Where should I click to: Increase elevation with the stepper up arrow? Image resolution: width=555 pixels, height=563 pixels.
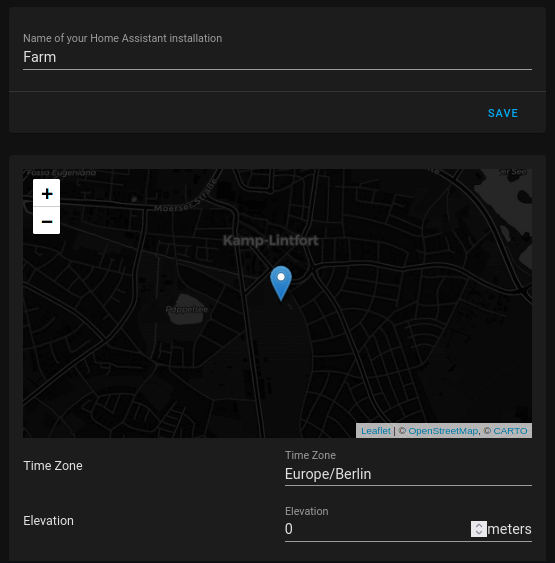479,525
